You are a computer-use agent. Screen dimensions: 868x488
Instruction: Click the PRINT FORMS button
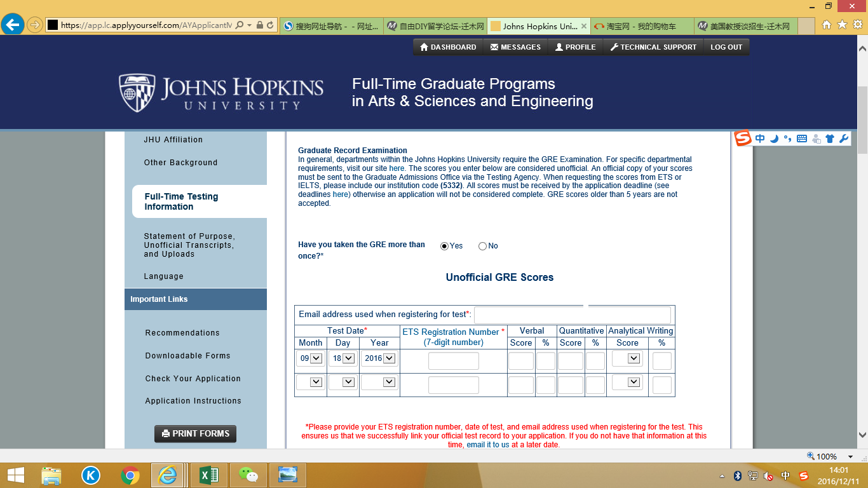195,433
